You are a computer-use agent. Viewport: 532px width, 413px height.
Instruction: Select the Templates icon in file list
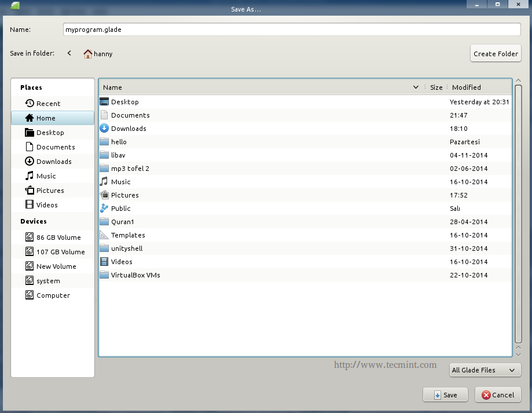104,235
